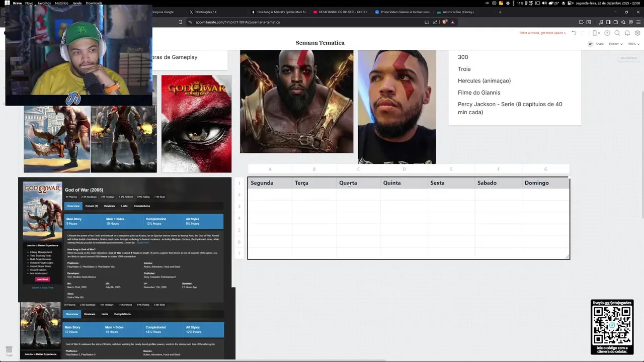This screenshot has height=362, width=644.
Task: Click the Percy Jackson - Serie note line
Action: point(510,108)
